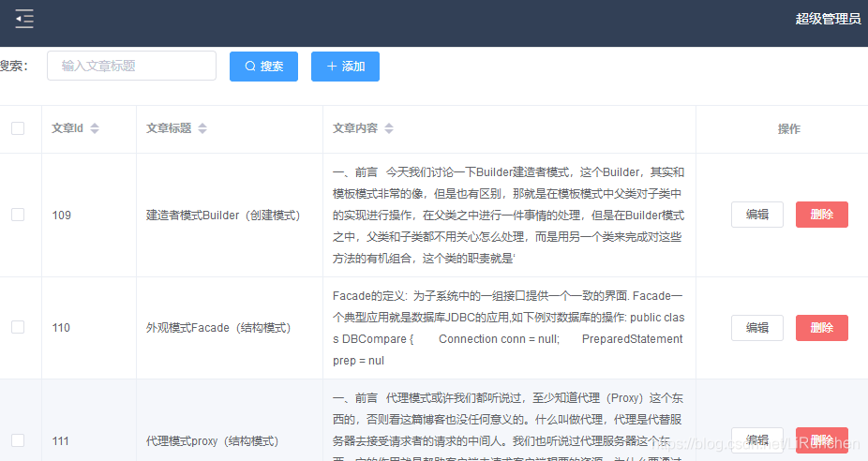Click the 文章Id header text
The height and width of the screenshot is (461, 868).
click(67, 128)
